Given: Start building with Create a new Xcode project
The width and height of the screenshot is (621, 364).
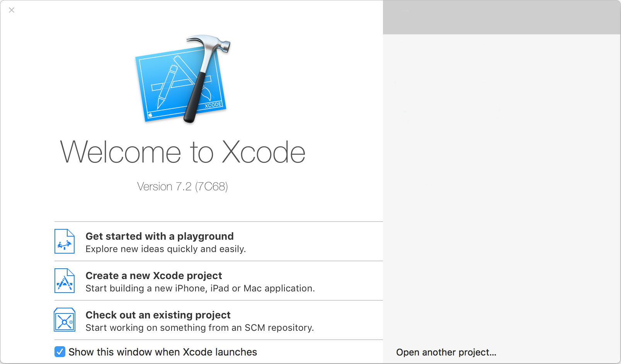Looking at the screenshot, I should [153, 276].
